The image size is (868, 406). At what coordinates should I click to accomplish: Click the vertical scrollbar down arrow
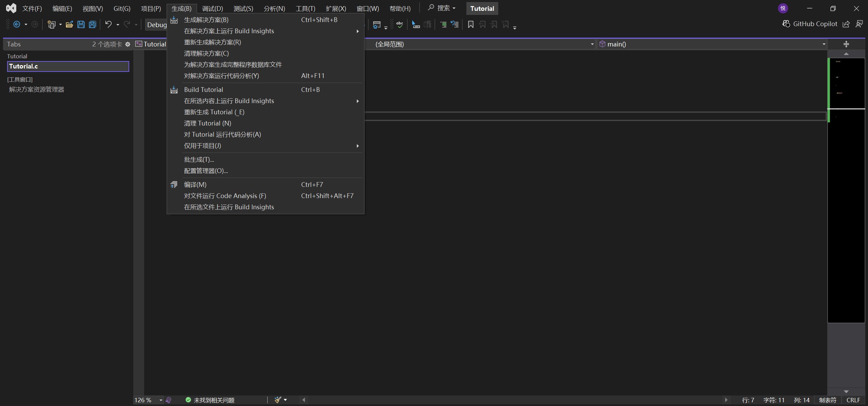(x=846, y=392)
